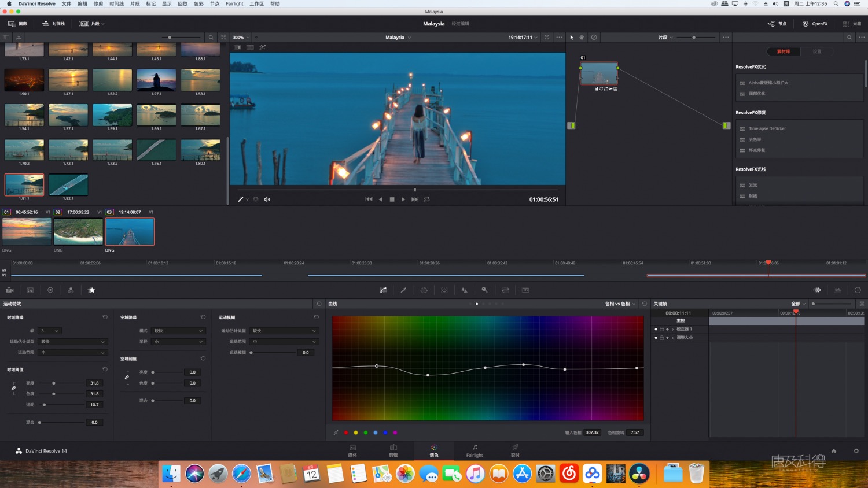
Task: Open the Color Match palette icon
Action: [30, 290]
